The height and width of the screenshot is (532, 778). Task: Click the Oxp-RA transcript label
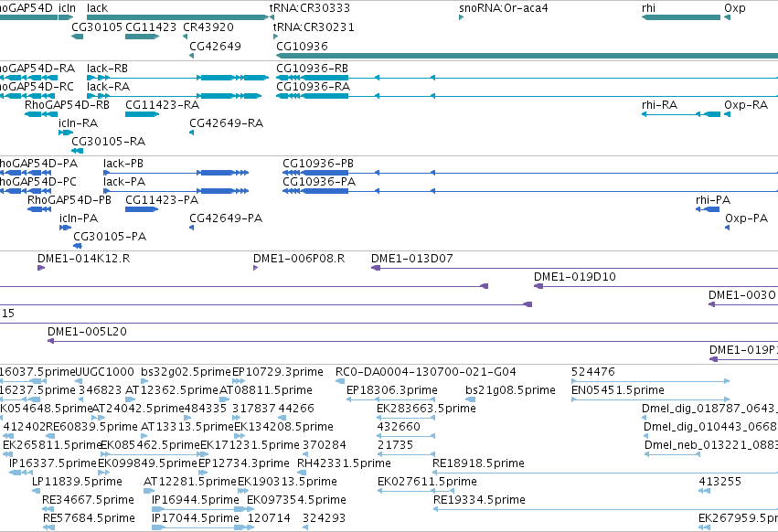(746, 105)
